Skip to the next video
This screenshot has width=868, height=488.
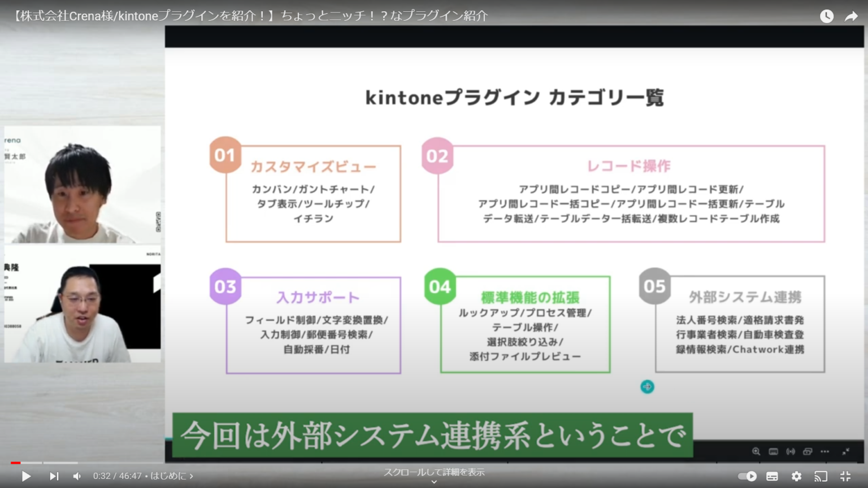[54, 476]
